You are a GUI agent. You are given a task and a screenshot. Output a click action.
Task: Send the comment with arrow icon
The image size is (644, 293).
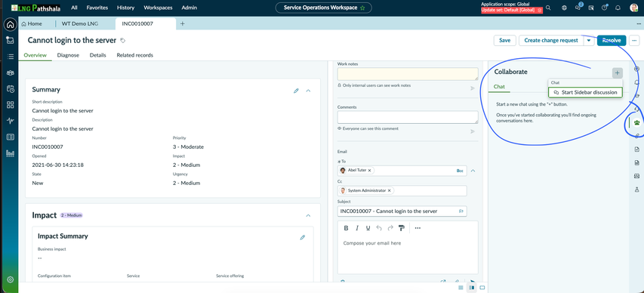(473, 131)
